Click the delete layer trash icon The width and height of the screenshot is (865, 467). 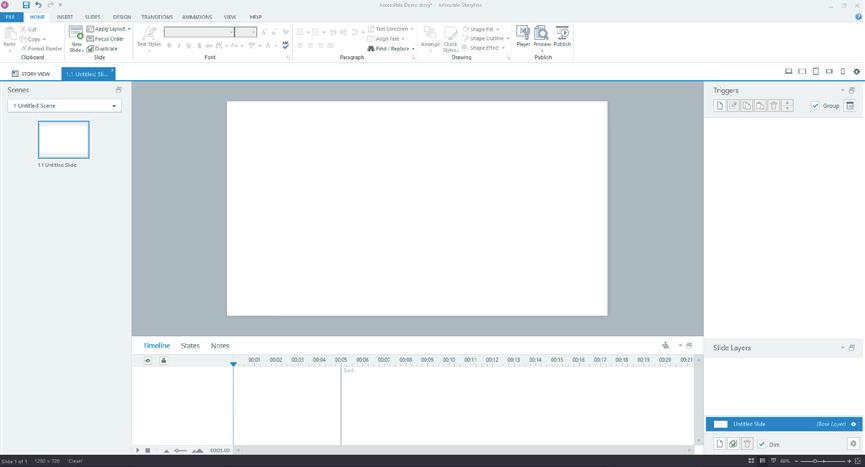pos(747,443)
